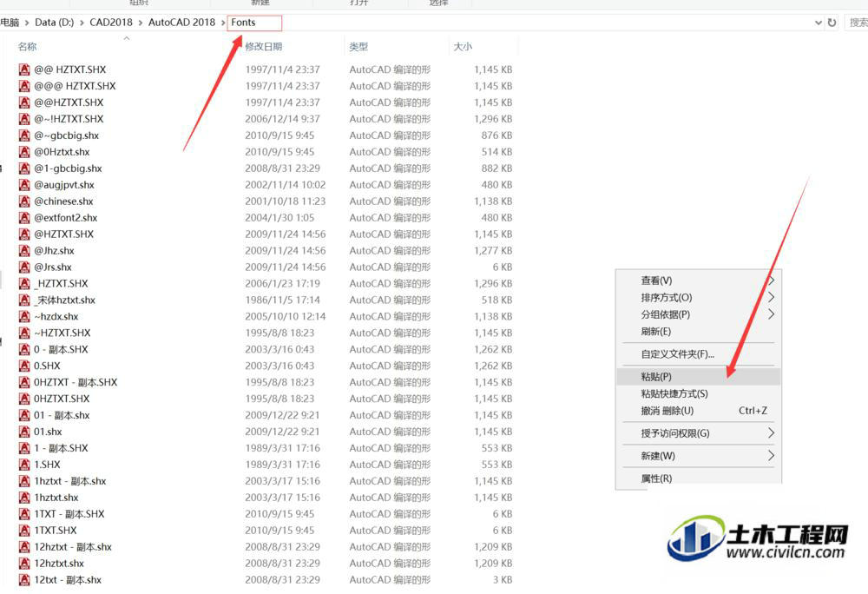The height and width of the screenshot is (594, 868).
Task: Select file name @@HZTXT.SHX
Action: coord(69,103)
